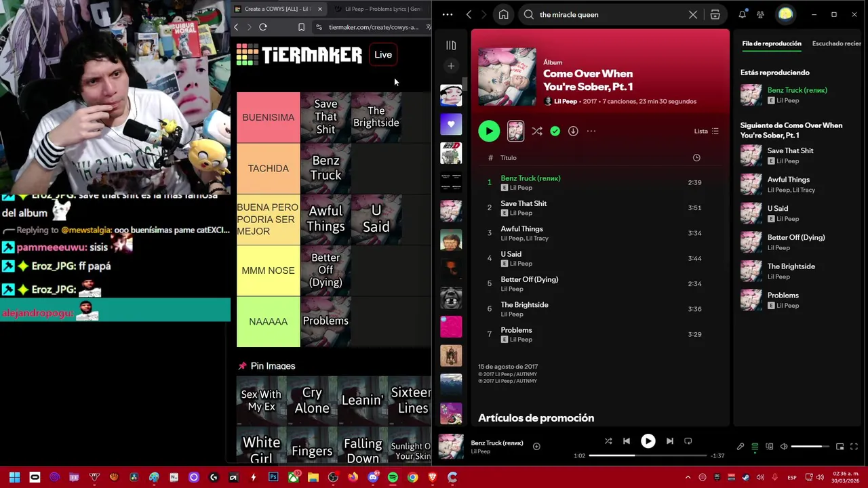Image resolution: width=868 pixels, height=488 pixels.
Task: Click BUENISIMA tier label
Action: pyautogui.click(x=269, y=117)
